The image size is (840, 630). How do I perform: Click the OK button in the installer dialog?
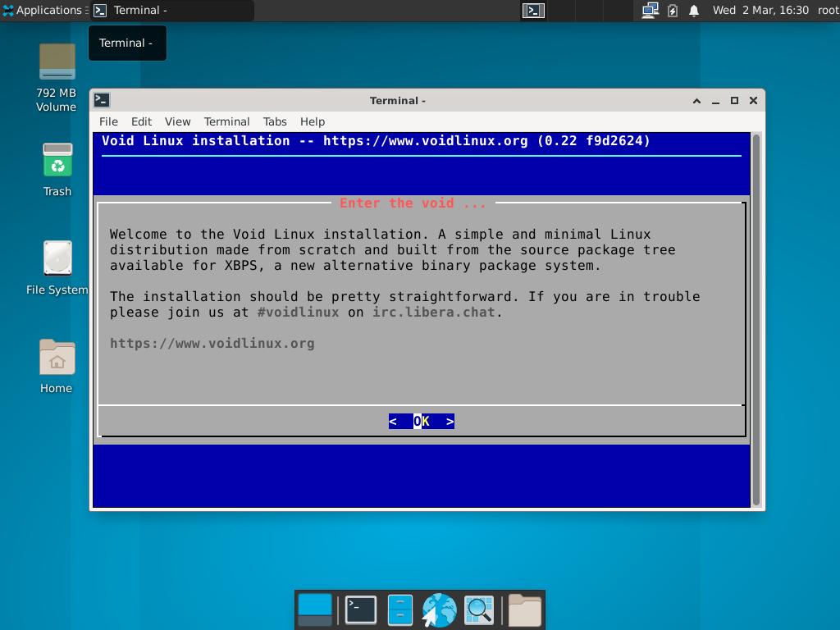coord(422,422)
